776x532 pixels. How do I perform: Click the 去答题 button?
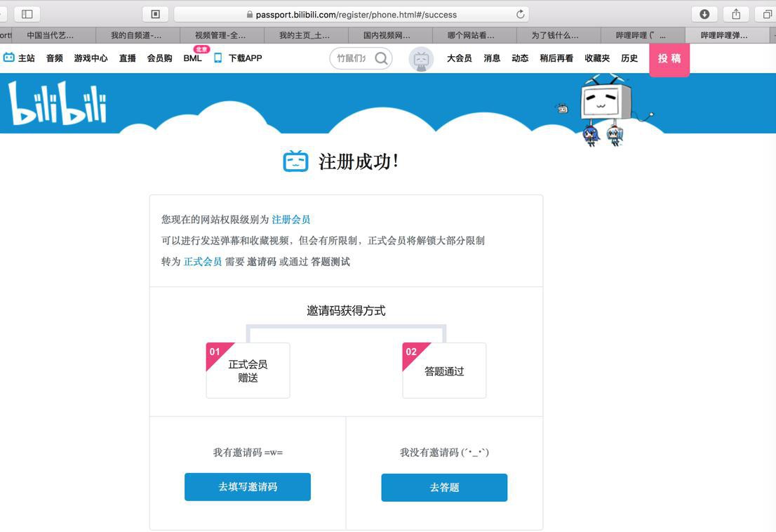[444, 488]
